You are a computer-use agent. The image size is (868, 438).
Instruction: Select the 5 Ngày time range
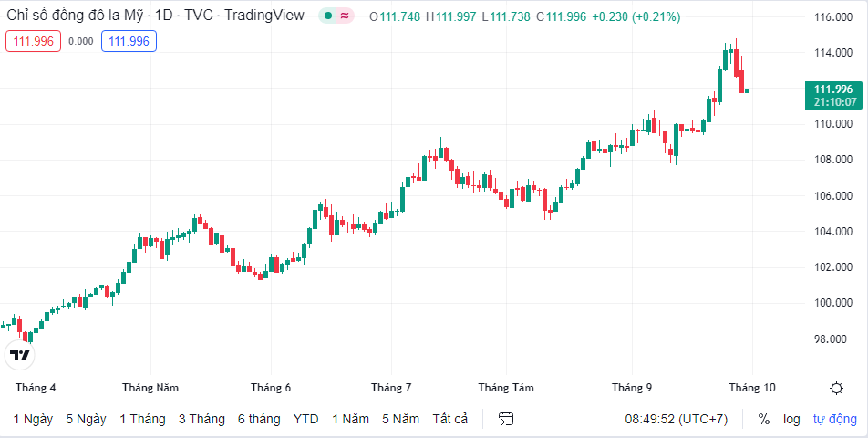[86, 419]
